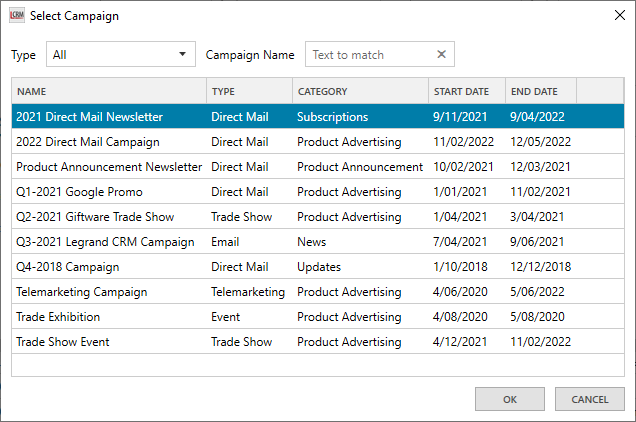Clear the Campaign Name text with X icon
This screenshot has width=636, height=422.
442,55
